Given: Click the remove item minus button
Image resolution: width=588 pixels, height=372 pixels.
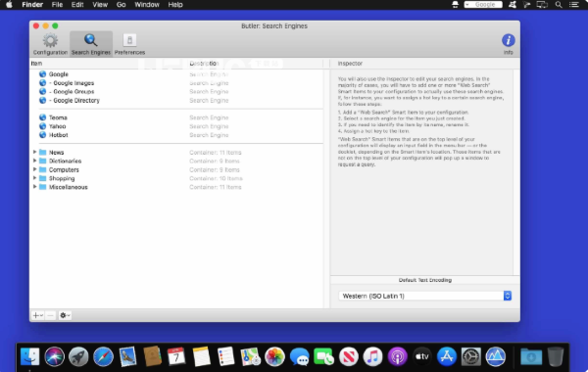Looking at the screenshot, I should pos(50,315).
